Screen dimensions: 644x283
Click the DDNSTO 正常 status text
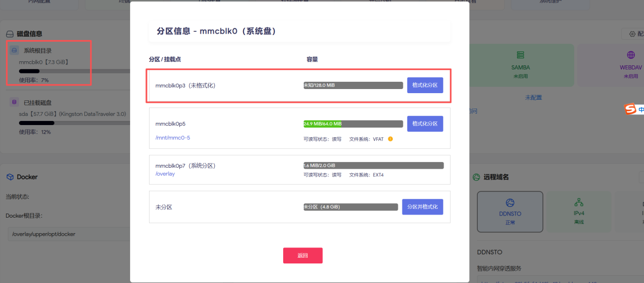point(510,222)
